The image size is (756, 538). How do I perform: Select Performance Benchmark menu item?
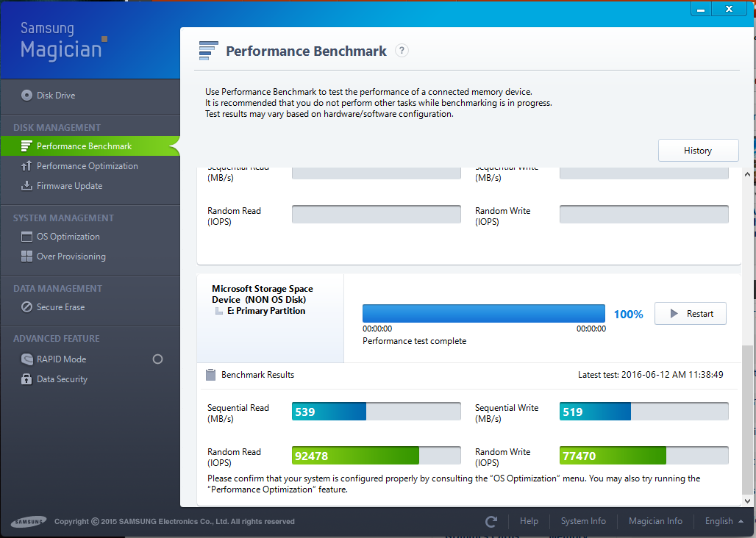point(90,146)
